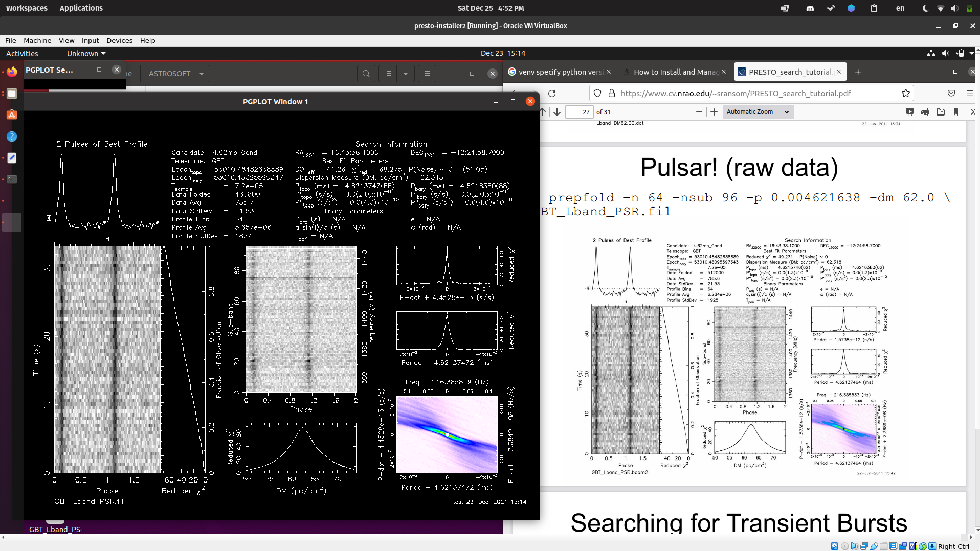Close the How to Install tab
The height and width of the screenshot is (551, 980).
(724, 72)
